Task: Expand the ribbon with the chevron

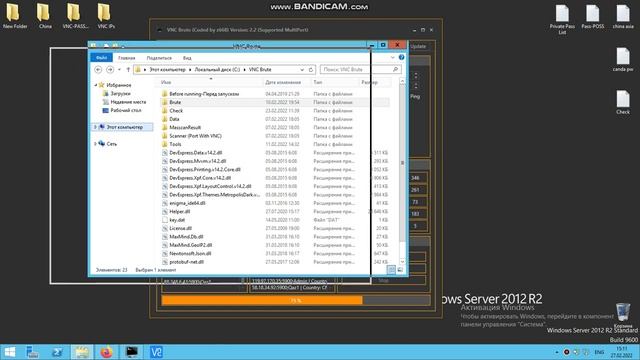Action: (393, 58)
